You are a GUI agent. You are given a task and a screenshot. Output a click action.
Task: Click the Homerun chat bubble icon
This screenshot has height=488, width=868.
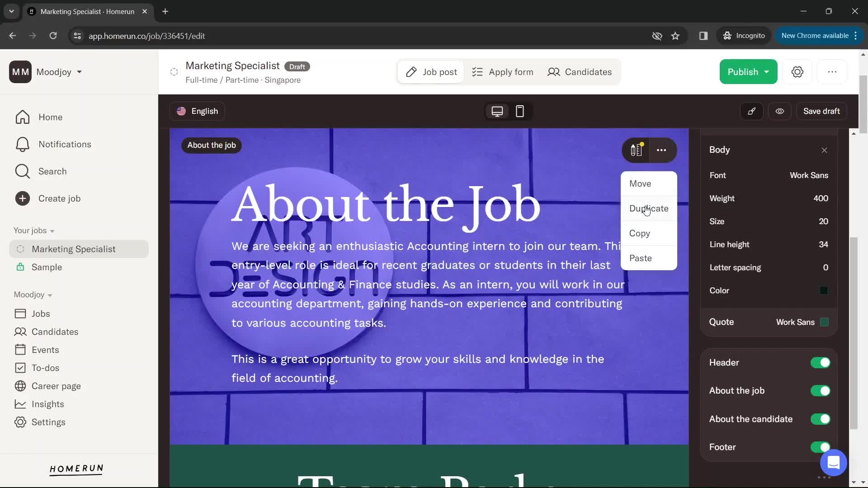[x=834, y=461]
